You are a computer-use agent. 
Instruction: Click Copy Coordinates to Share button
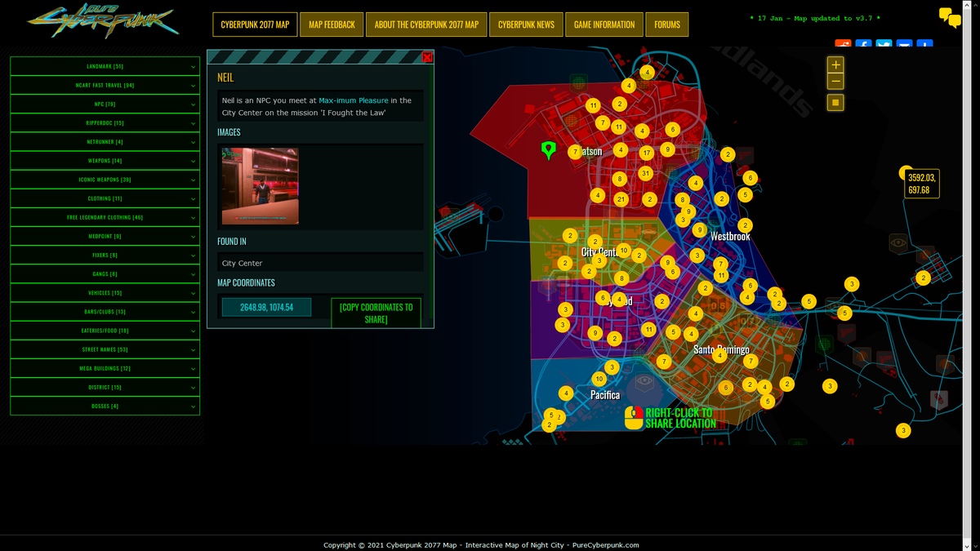376,313
